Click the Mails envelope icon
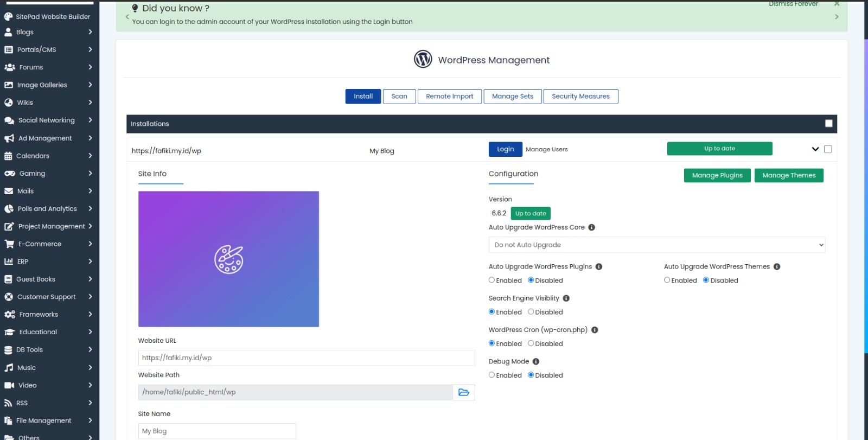The image size is (868, 440). pyautogui.click(x=9, y=191)
